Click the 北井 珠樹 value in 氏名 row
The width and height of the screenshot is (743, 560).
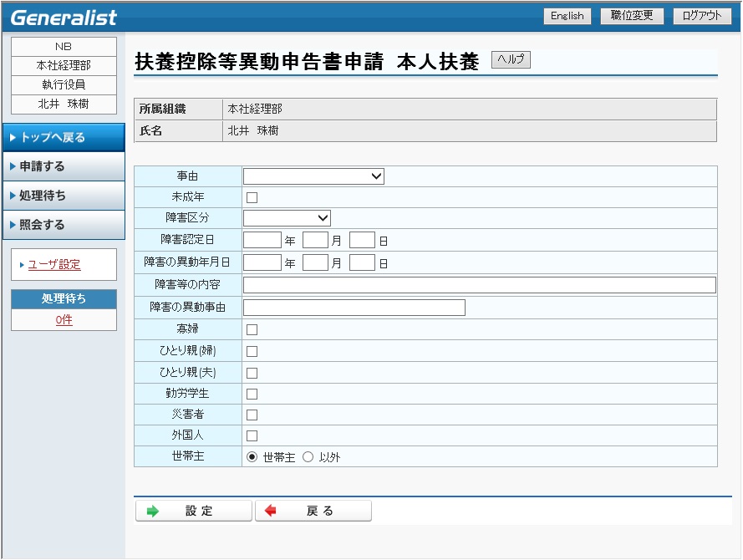(253, 130)
